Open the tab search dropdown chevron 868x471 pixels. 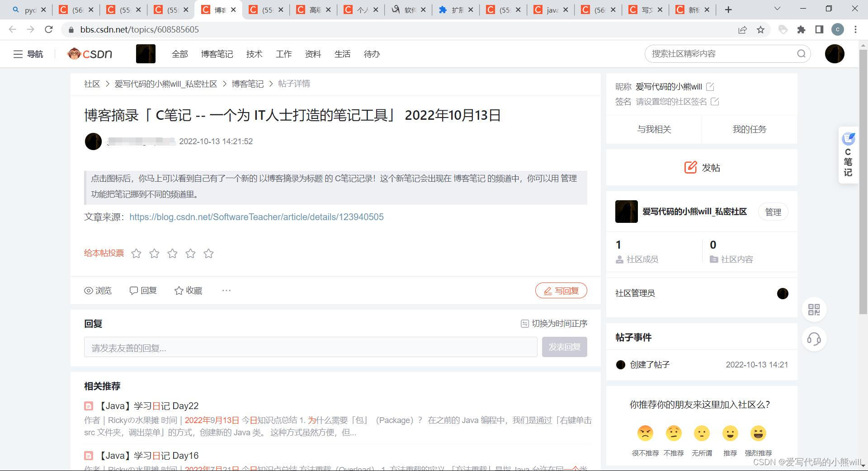click(777, 9)
